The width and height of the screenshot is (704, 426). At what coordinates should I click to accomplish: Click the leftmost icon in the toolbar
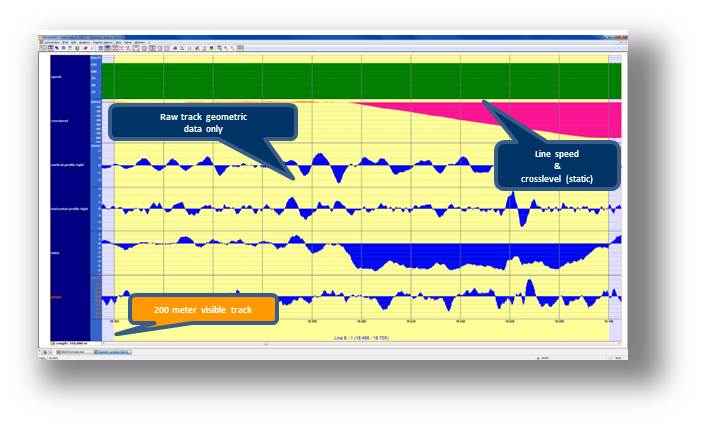pyautogui.click(x=43, y=47)
